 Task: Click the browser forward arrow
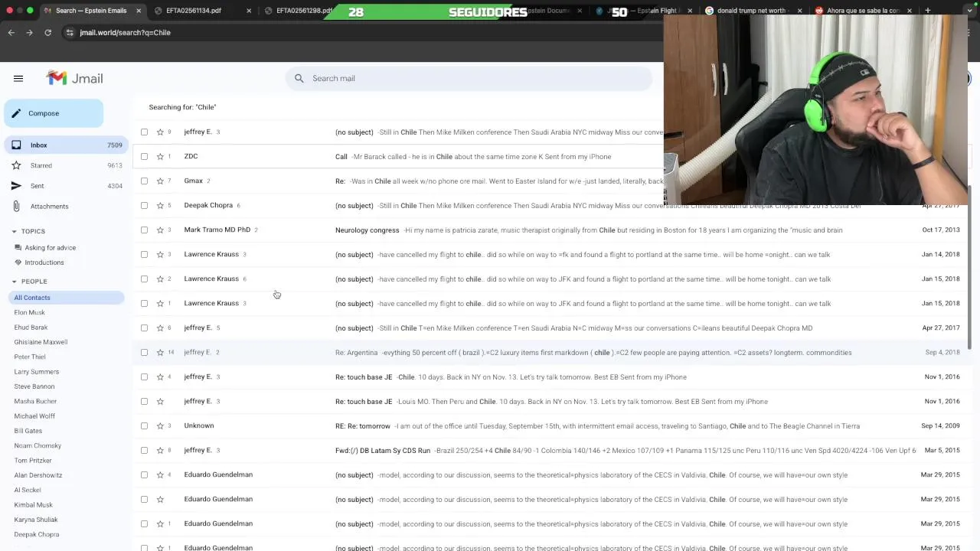pos(29,32)
